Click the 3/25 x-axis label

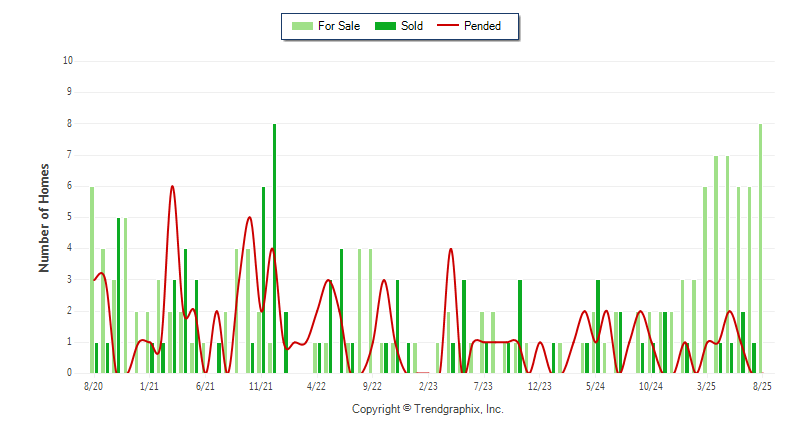tap(707, 386)
